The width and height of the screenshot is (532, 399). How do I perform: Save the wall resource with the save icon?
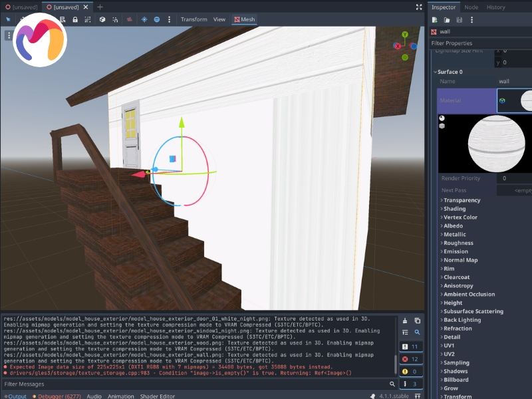[458, 19]
